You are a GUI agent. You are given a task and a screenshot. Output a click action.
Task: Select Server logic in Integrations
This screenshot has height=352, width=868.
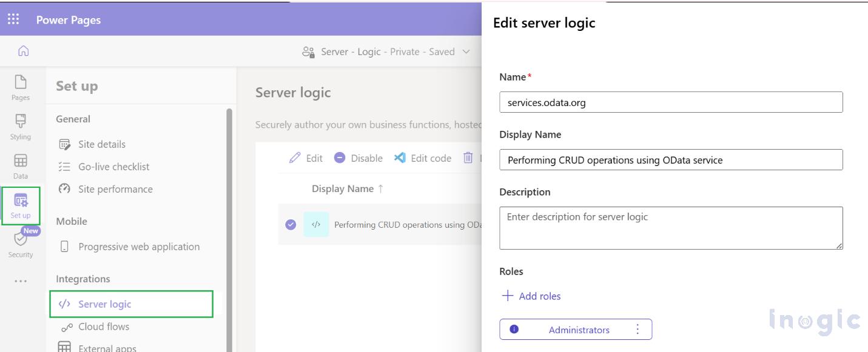131,304
